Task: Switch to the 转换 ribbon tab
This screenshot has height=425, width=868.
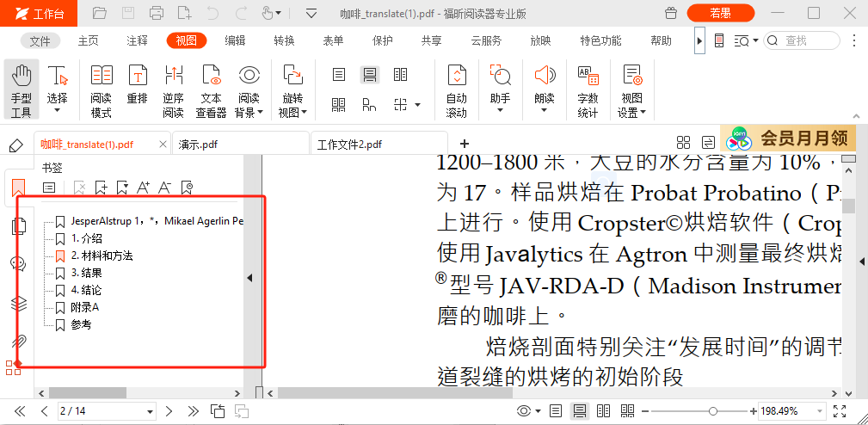Action: [x=284, y=41]
